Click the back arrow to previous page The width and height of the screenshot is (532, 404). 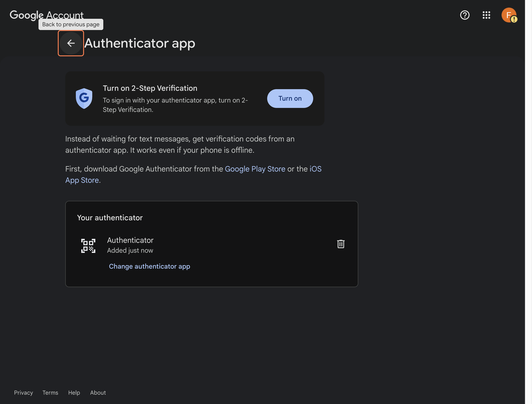(x=71, y=43)
